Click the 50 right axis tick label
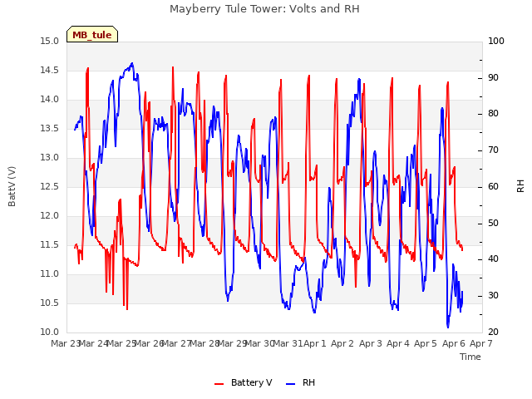This screenshot has width=532, height=399. click(493, 224)
